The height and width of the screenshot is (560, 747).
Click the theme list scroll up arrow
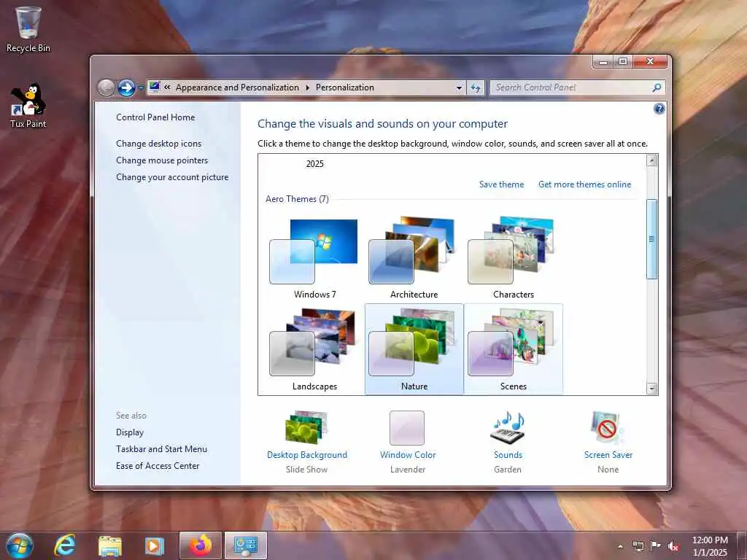point(651,160)
